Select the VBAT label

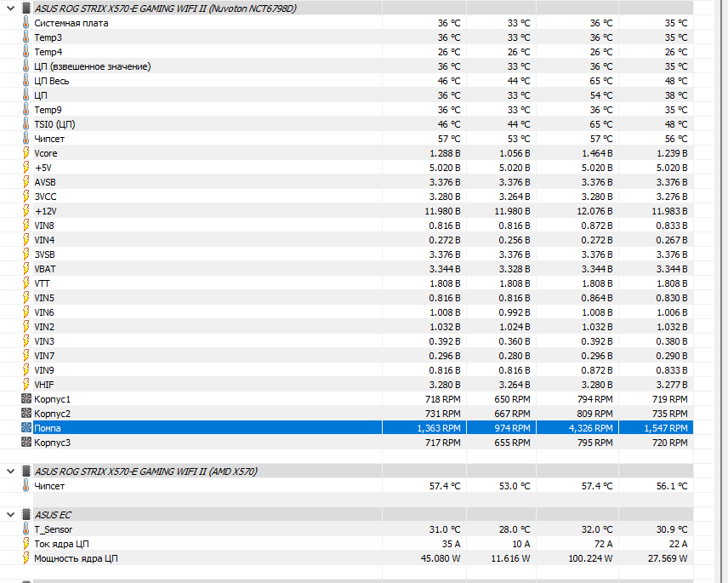(45, 268)
